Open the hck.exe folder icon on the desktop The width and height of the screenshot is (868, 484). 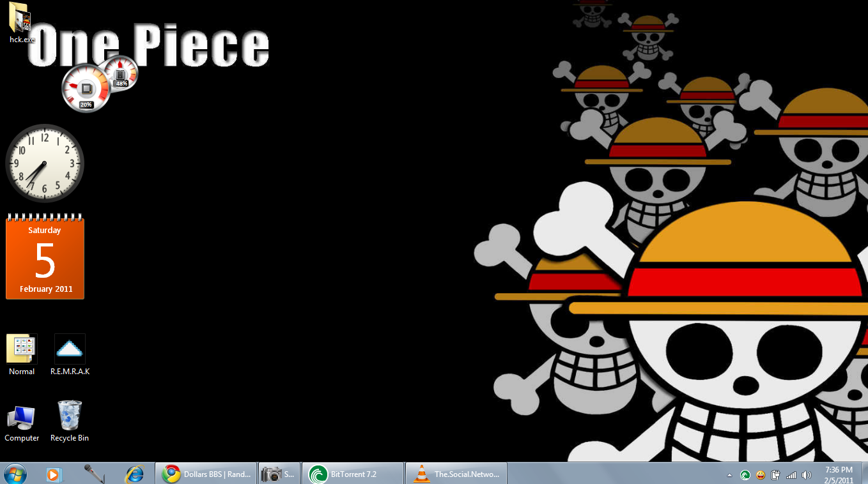point(20,22)
